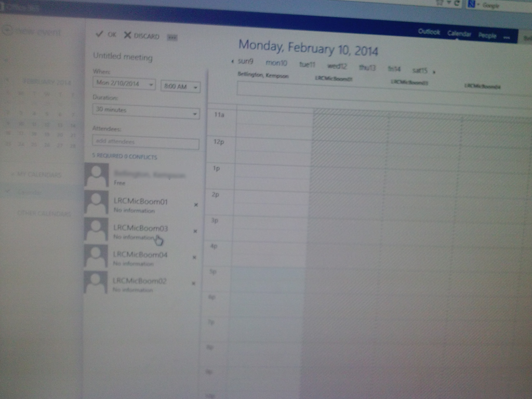Remove LRCMicBoom02 from attendees

[193, 283]
